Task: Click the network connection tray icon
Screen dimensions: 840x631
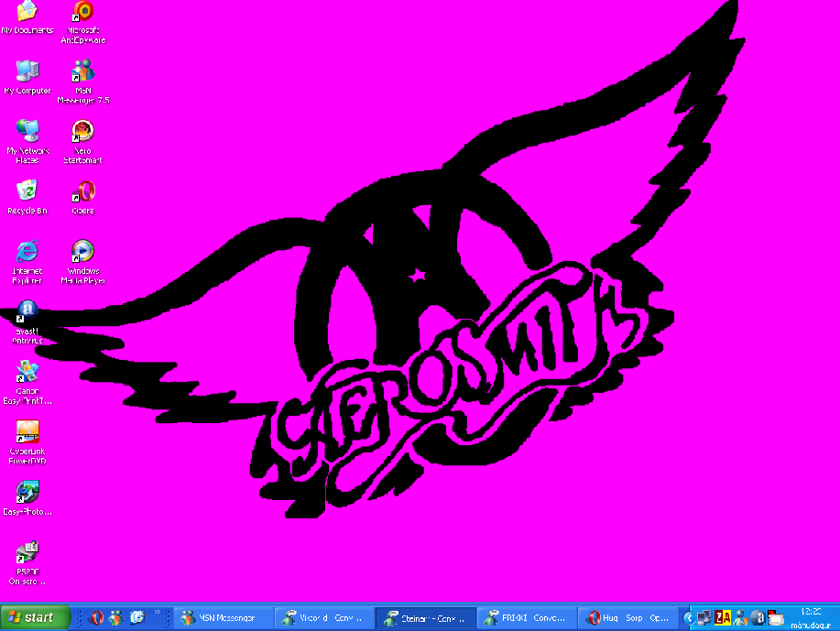Action: click(x=704, y=618)
